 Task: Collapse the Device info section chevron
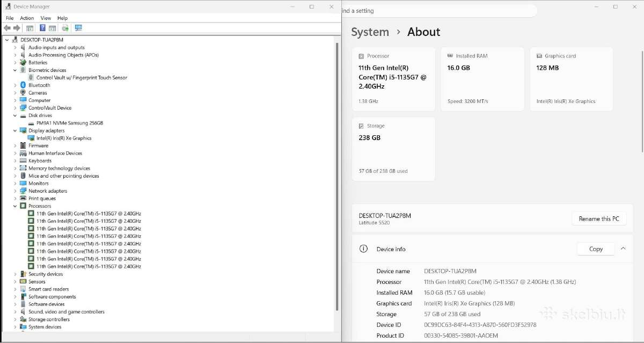click(x=623, y=249)
